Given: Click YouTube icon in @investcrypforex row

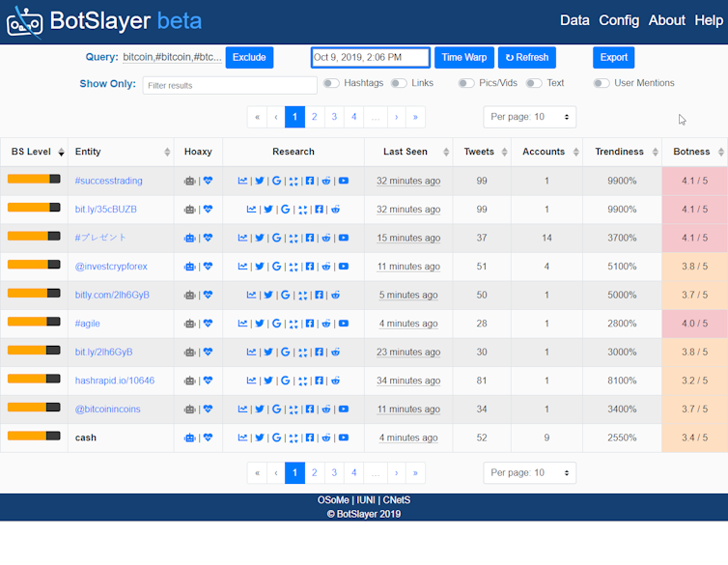Looking at the screenshot, I should point(344,267).
